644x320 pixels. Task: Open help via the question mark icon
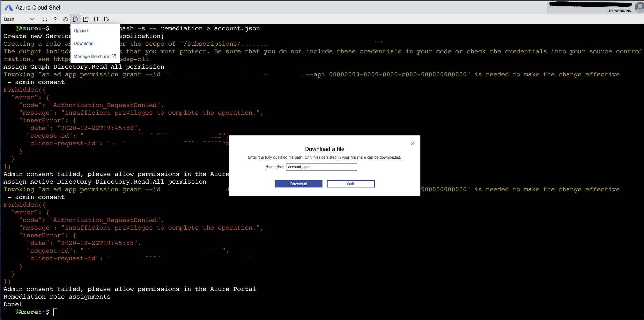pyautogui.click(x=55, y=19)
